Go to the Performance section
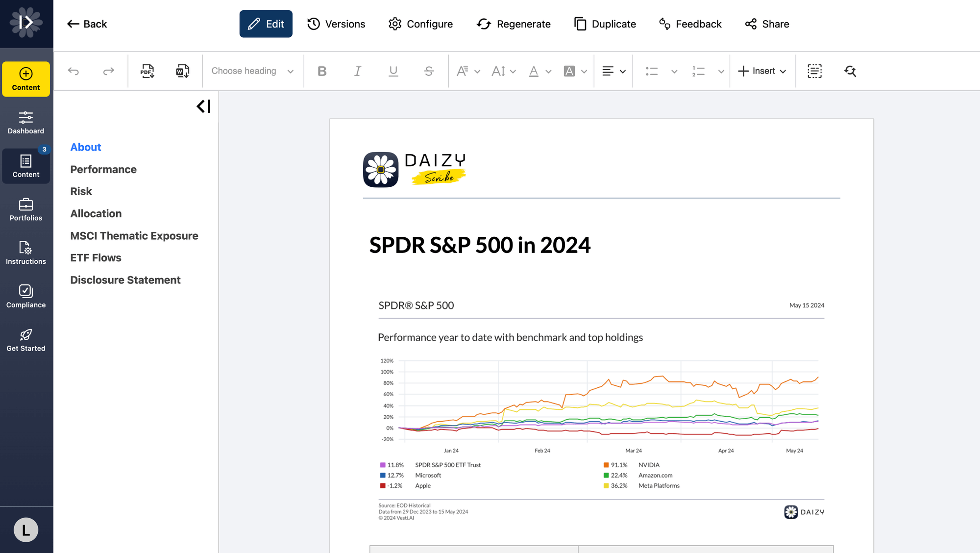 pos(103,169)
